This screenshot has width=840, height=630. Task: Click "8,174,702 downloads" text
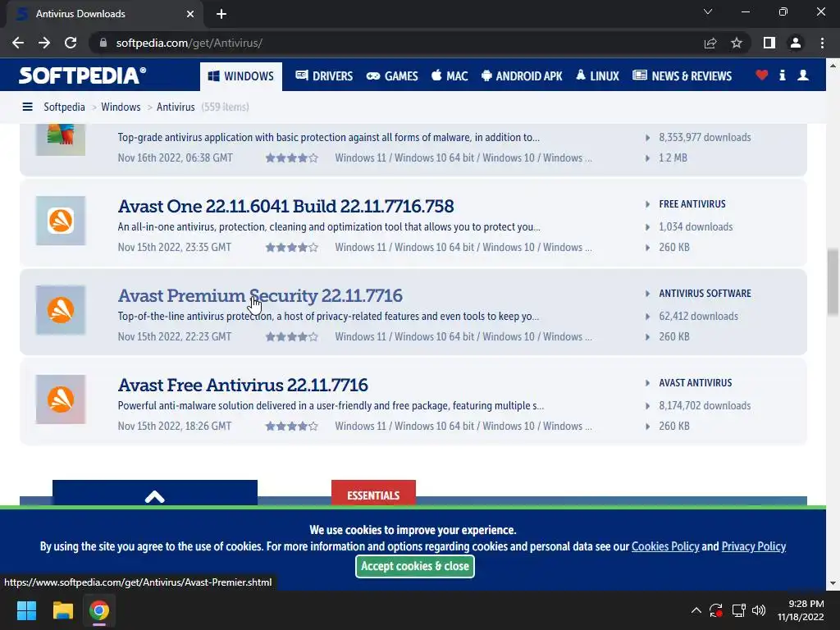tap(705, 405)
